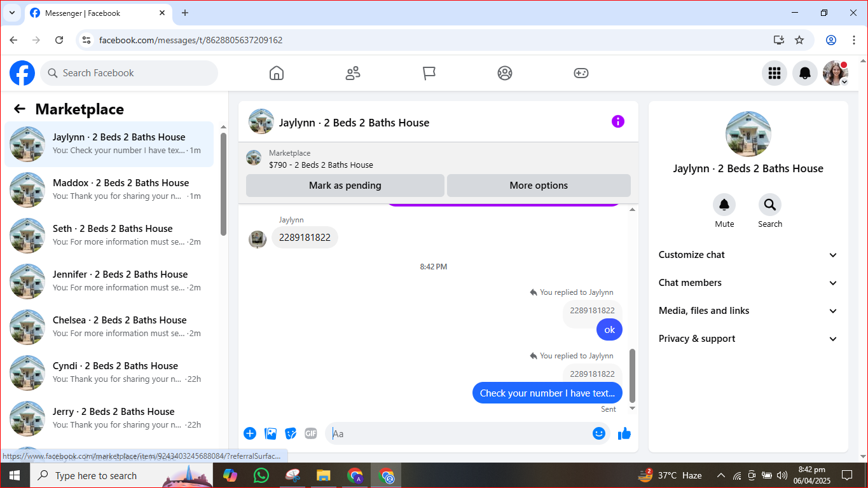868x488 pixels.
Task: Open the Facebook menu grid icon
Action: coord(775,73)
